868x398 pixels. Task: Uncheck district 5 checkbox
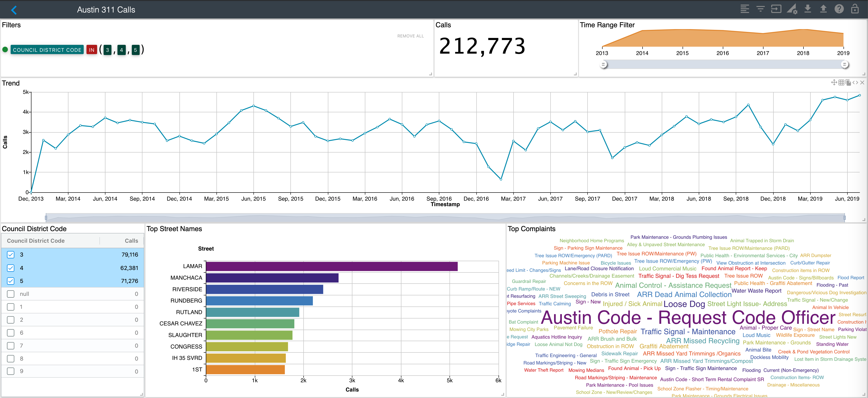tap(11, 281)
